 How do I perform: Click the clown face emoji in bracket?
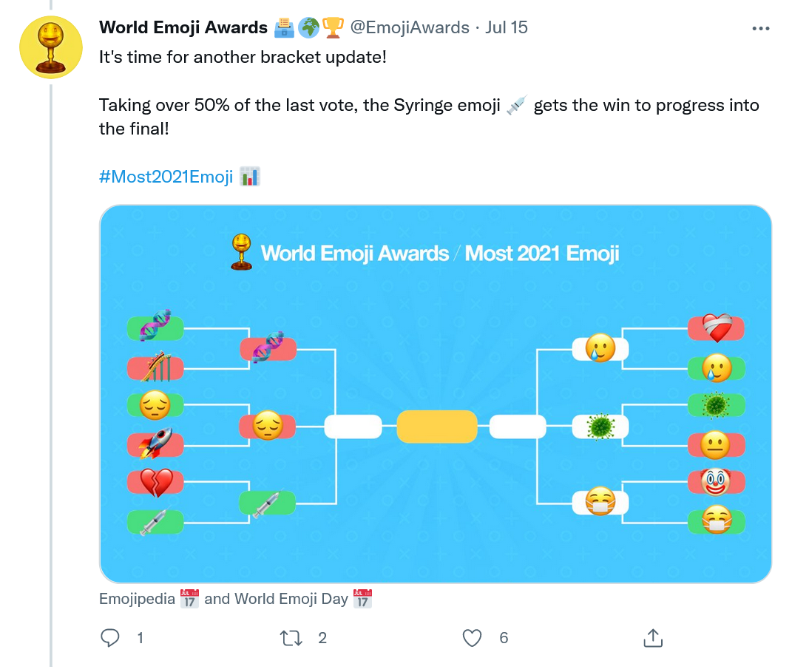715,482
